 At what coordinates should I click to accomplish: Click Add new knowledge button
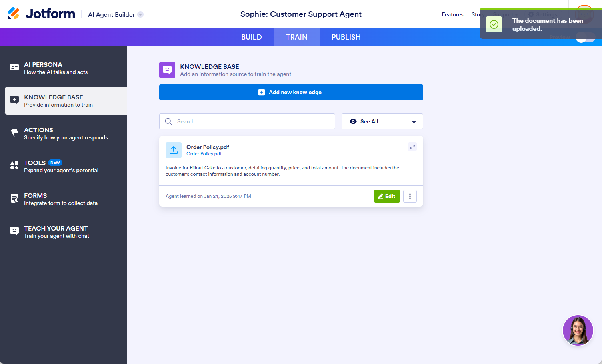coord(291,92)
